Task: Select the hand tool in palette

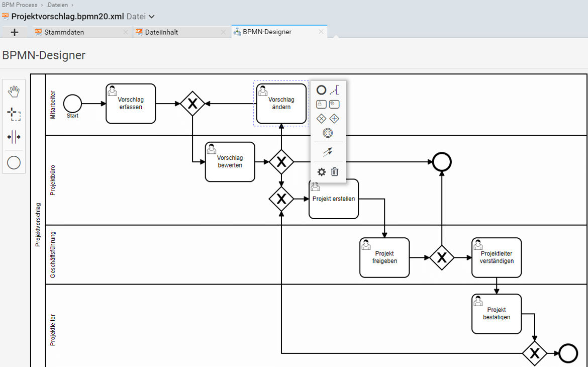Action: [14, 91]
